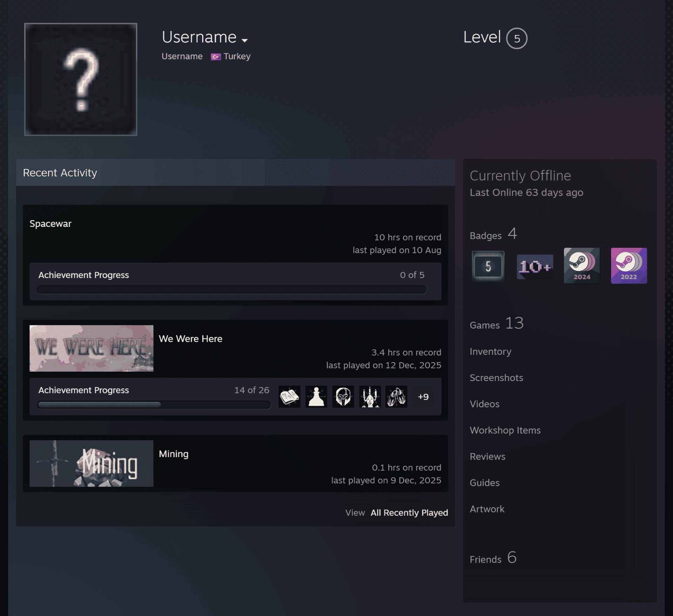View the open book achievement icon

coord(289,397)
